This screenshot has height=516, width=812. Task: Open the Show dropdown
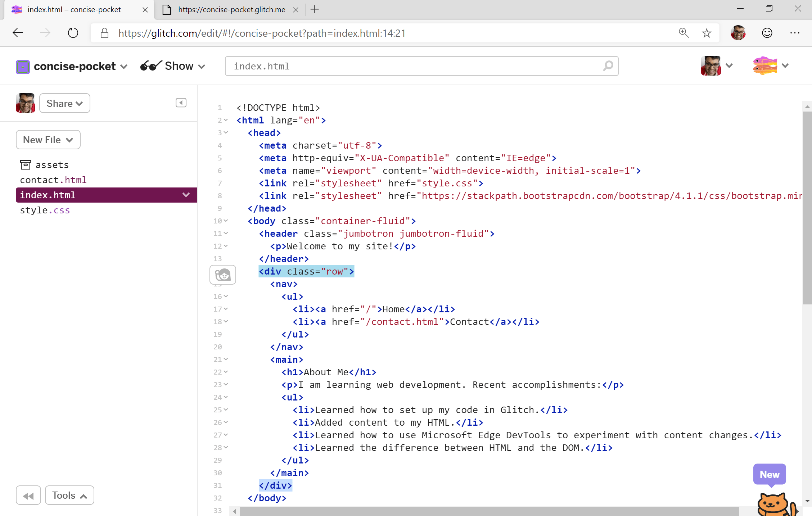pyautogui.click(x=173, y=66)
